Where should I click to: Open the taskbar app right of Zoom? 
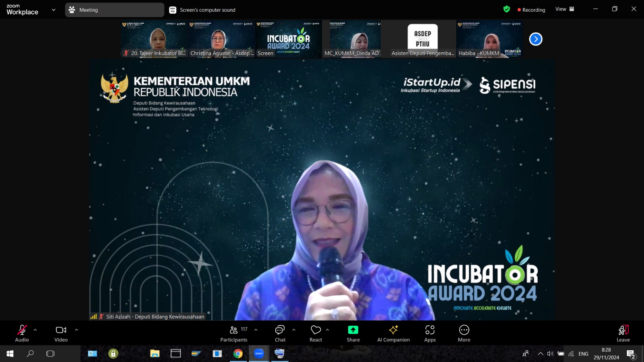[x=280, y=354]
